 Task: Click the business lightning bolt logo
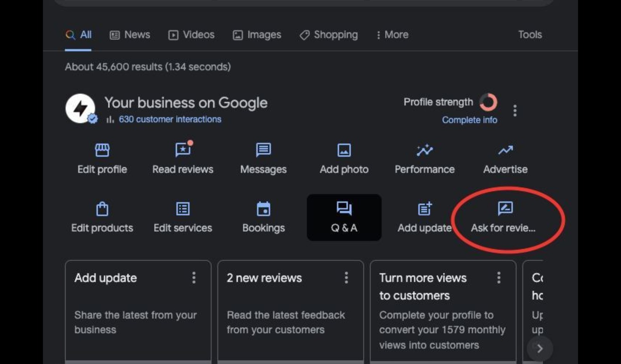(x=80, y=108)
